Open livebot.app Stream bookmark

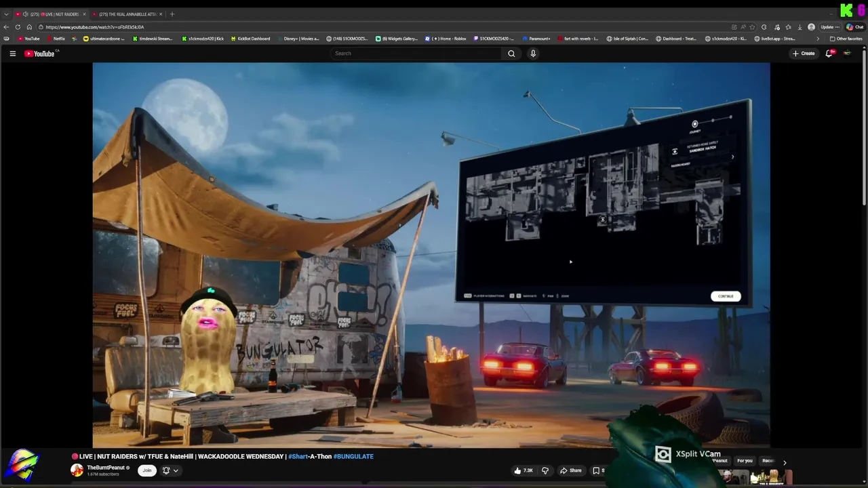point(774,39)
